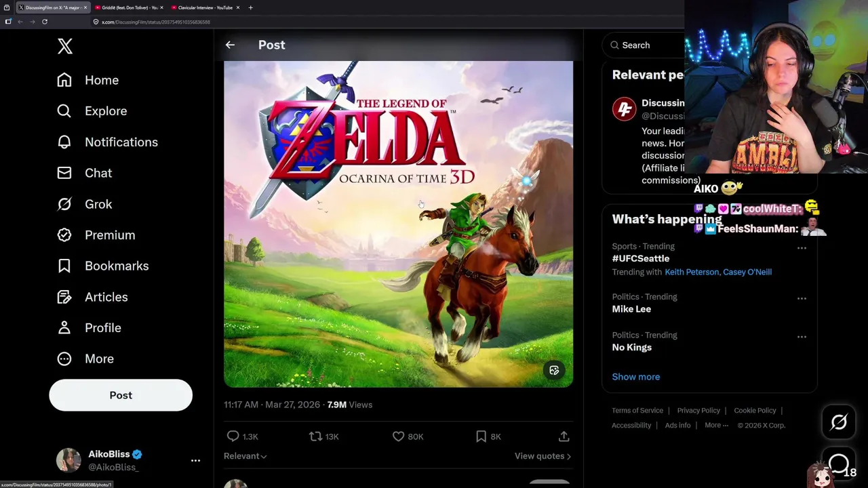The width and height of the screenshot is (868, 488).
Task: Open more options for Mike Lee trend
Action: (x=802, y=298)
